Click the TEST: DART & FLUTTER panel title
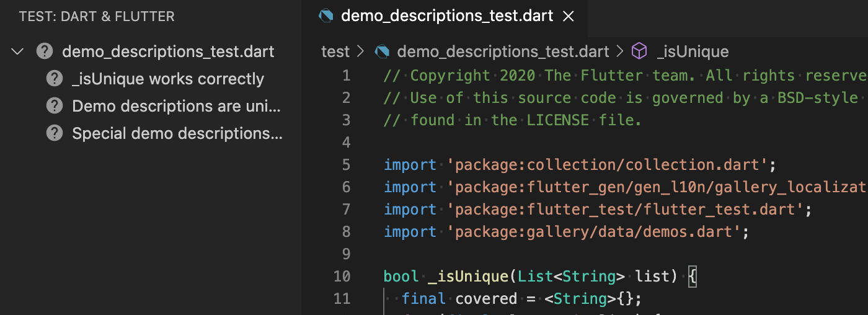The height and width of the screenshot is (315, 868). (97, 16)
